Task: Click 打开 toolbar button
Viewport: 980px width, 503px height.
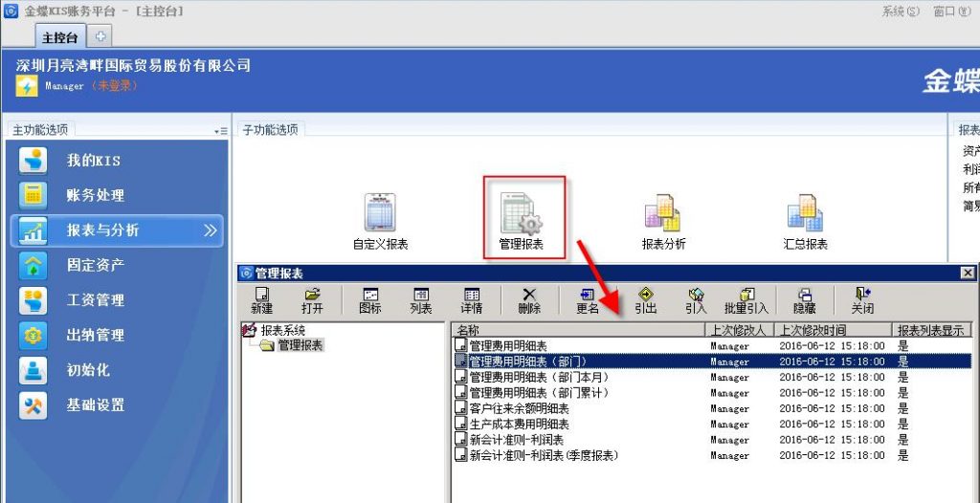Action: tap(312, 300)
